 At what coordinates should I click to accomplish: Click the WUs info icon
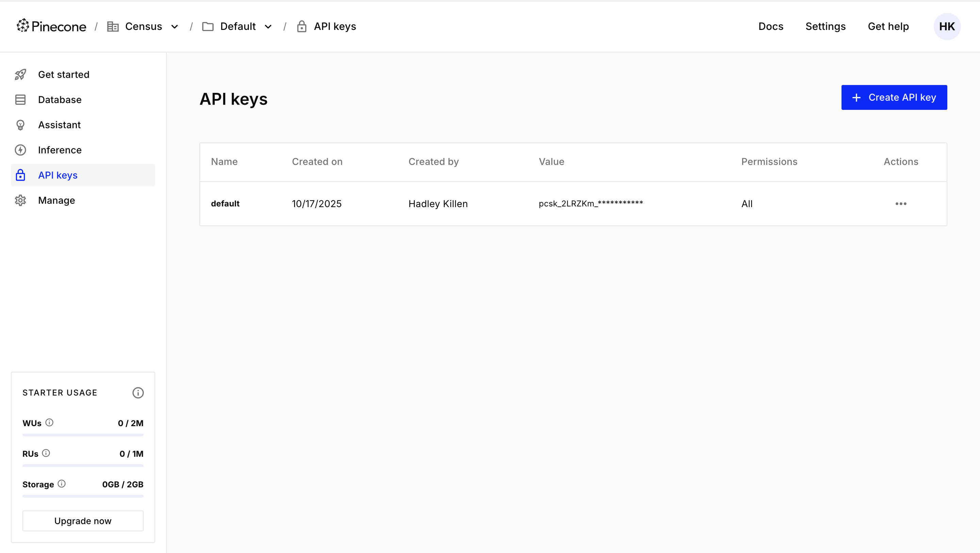(49, 422)
